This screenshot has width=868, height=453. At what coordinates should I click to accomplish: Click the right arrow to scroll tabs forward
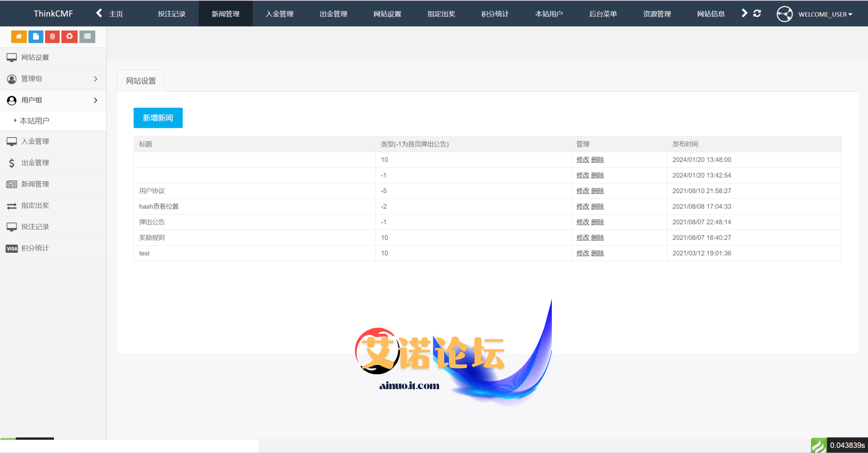click(x=745, y=13)
